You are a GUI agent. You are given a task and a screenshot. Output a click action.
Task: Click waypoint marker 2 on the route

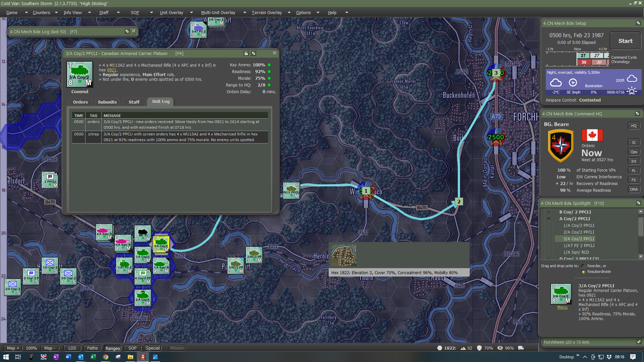coord(459,202)
